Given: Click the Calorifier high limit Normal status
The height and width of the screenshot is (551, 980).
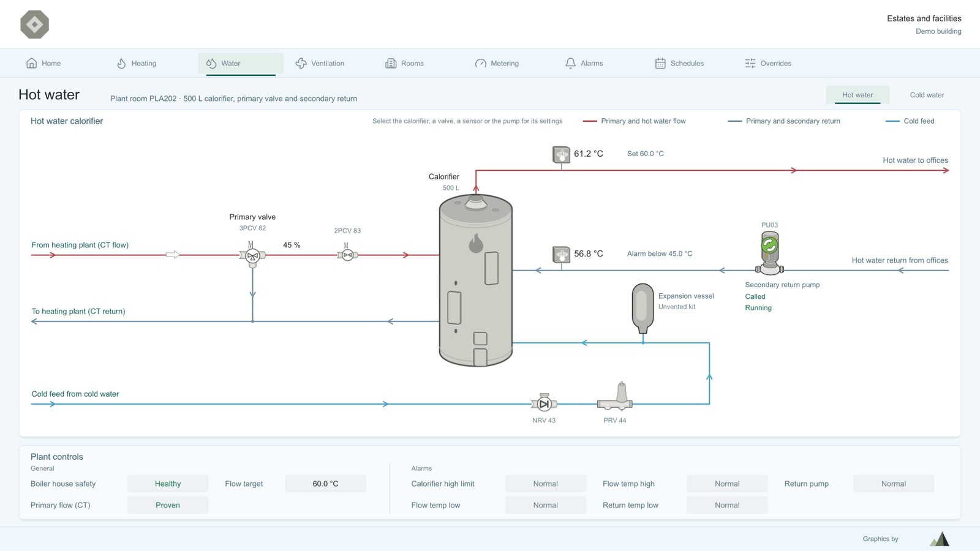Looking at the screenshot, I should tap(545, 484).
